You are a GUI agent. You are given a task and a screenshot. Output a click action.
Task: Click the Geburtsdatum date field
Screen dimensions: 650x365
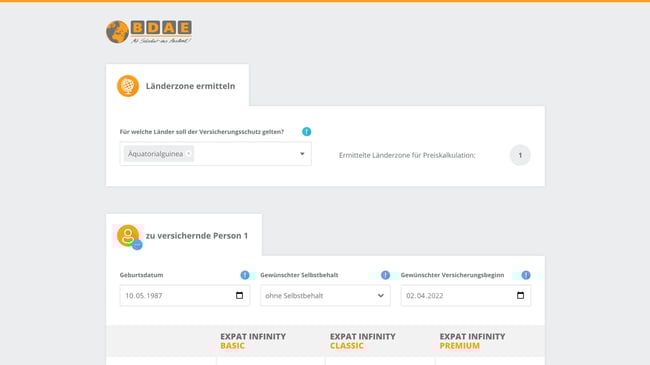[184, 295]
